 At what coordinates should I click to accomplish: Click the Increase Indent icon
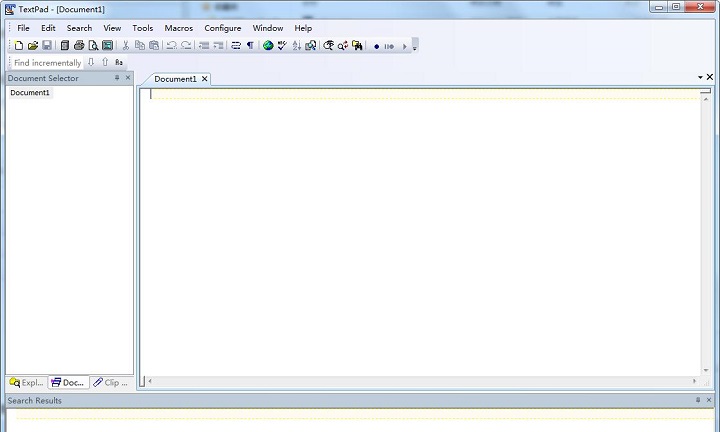point(218,45)
